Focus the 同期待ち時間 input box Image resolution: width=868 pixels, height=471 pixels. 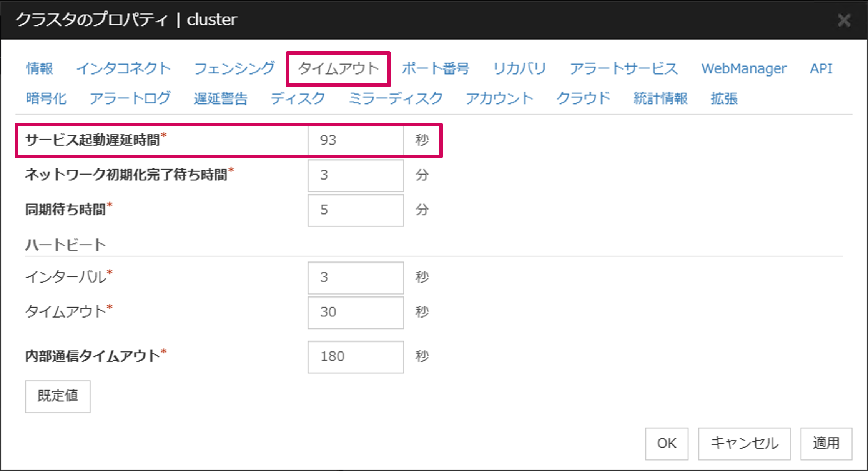[356, 210]
